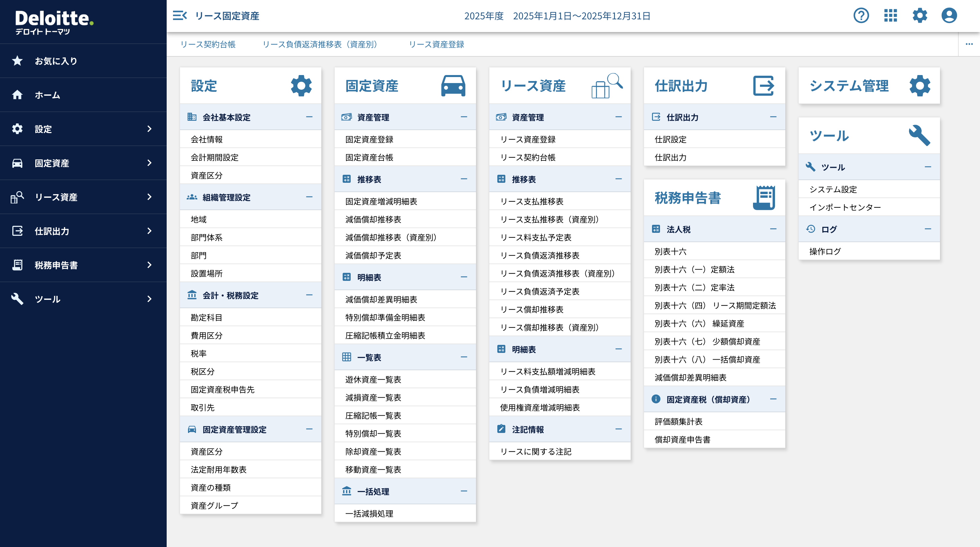The height and width of the screenshot is (547, 980).
Task: Click the settings gear in the top right
Action: pos(920,16)
